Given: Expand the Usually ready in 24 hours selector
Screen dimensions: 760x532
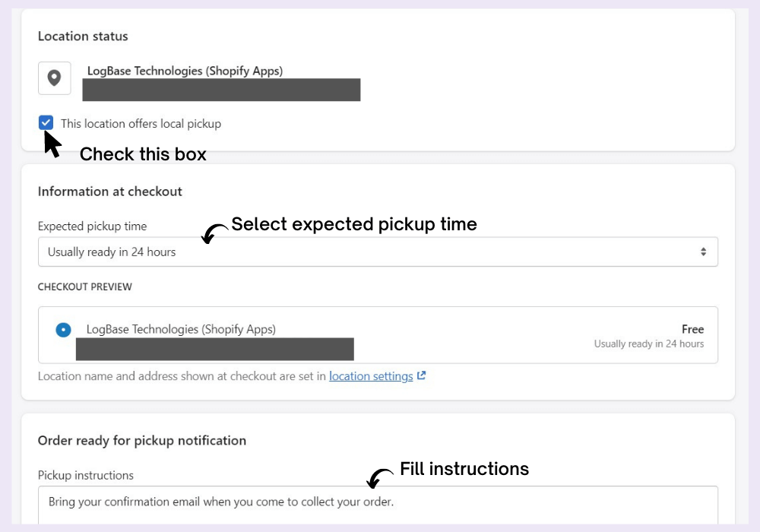Looking at the screenshot, I should (378, 251).
